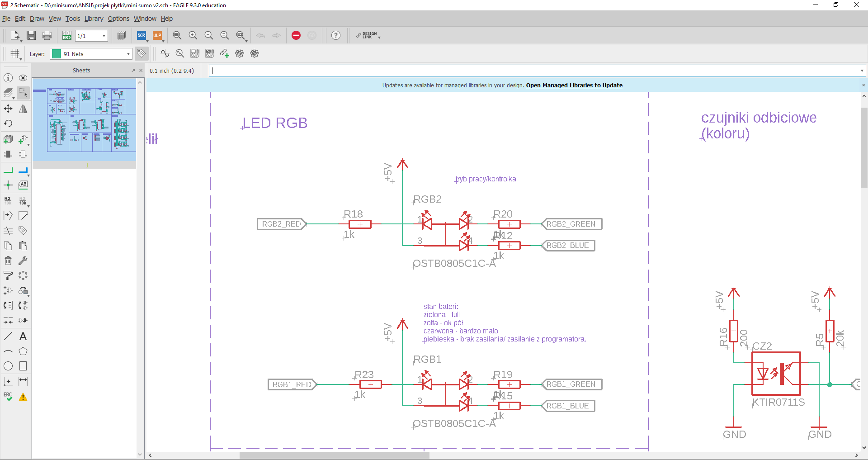Select the Arc tool
The width and height of the screenshot is (868, 460).
point(8,351)
